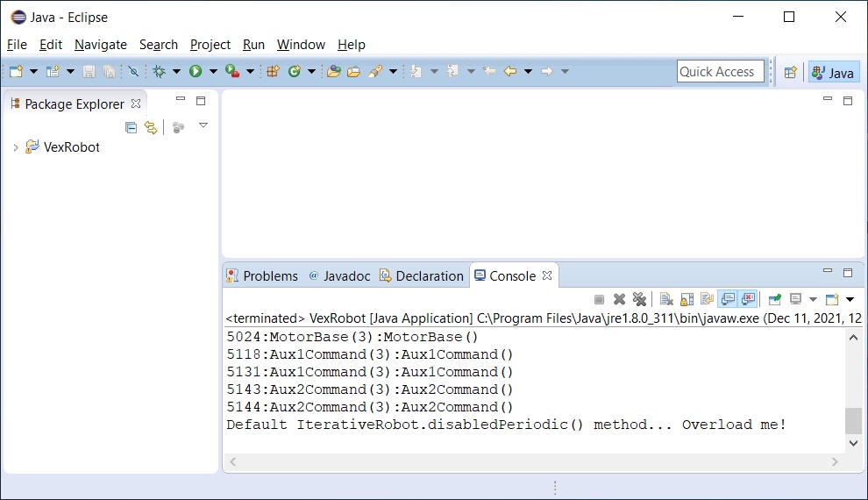Close the Package Explorer view
Screen dimensions: 868x500
click(x=136, y=103)
